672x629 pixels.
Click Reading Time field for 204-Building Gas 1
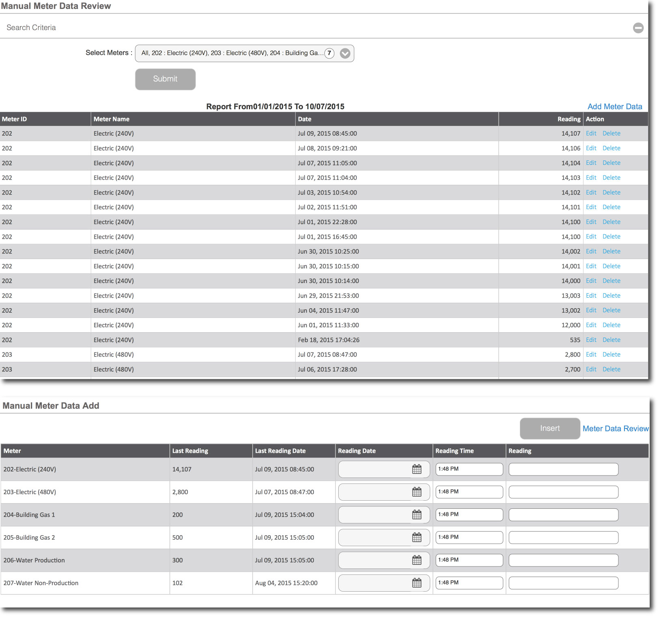point(469,514)
